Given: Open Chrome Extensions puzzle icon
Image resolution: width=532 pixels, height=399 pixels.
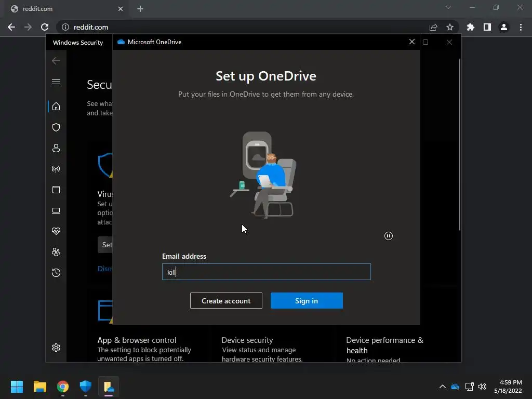Looking at the screenshot, I should click(471, 27).
